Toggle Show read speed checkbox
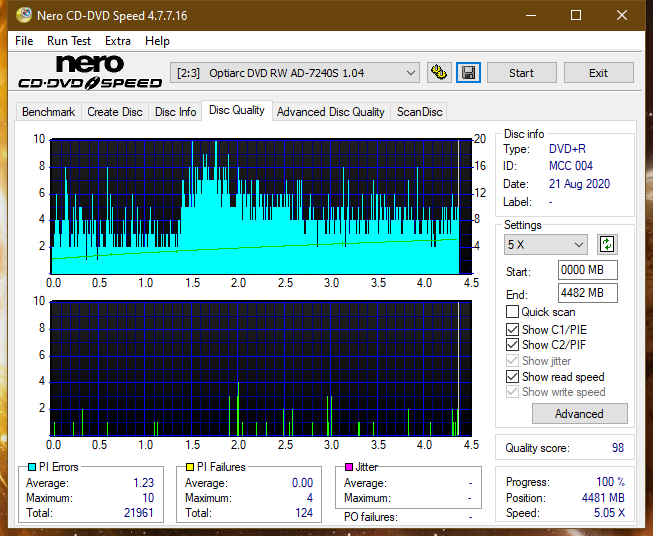The height and width of the screenshot is (536, 653). (x=512, y=376)
